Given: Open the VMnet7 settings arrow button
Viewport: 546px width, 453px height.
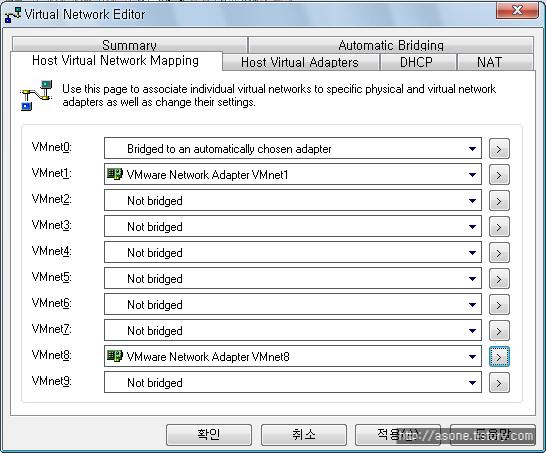Looking at the screenshot, I should pos(499,331).
